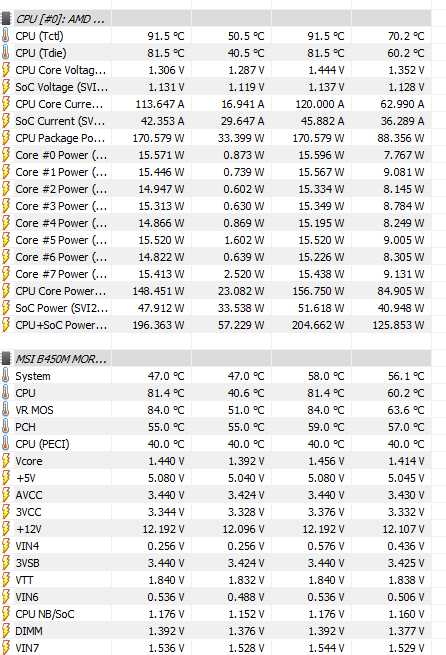
Task: Click the 91.5 °C current CPU (Tctl) value
Action: click(x=166, y=36)
